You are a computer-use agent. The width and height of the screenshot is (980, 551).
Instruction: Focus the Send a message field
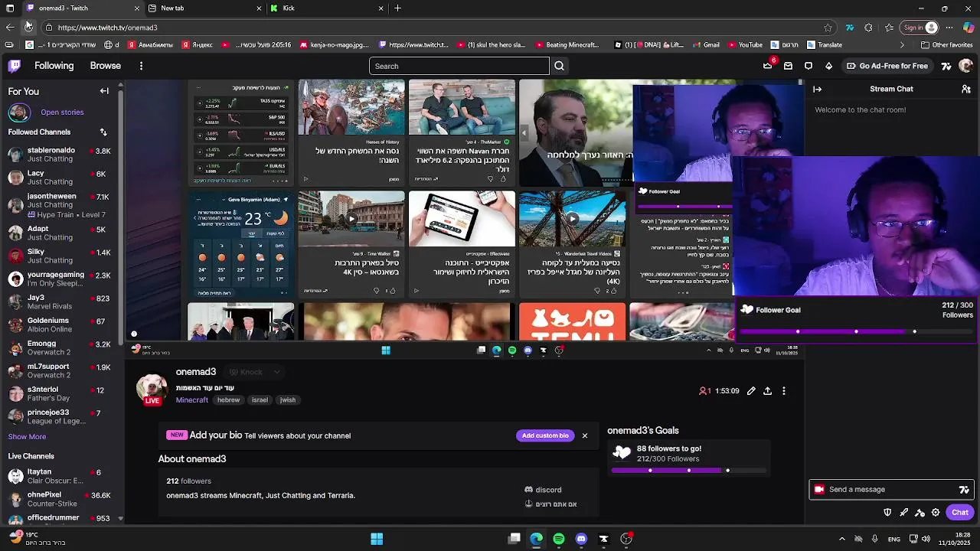pyautogui.click(x=891, y=490)
